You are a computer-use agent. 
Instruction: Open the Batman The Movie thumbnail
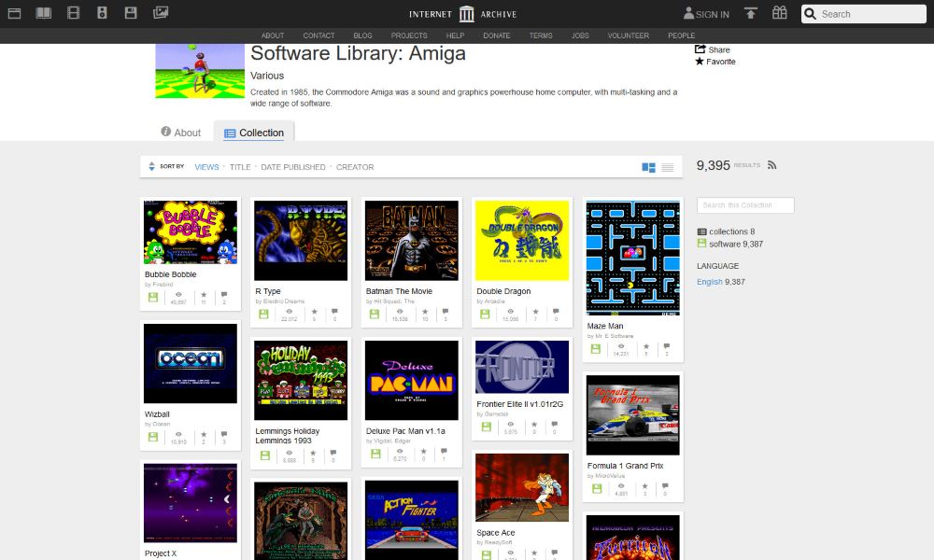(x=411, y=240)
